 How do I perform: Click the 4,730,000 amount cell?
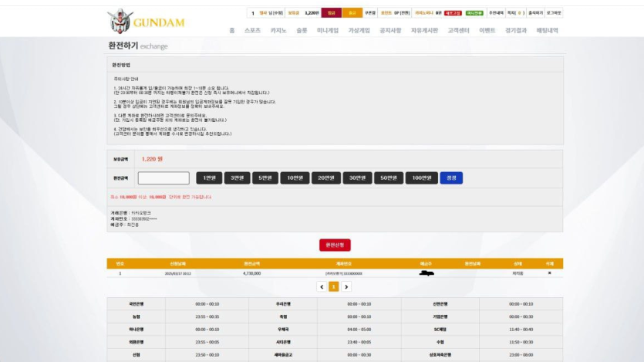(251, 273)
